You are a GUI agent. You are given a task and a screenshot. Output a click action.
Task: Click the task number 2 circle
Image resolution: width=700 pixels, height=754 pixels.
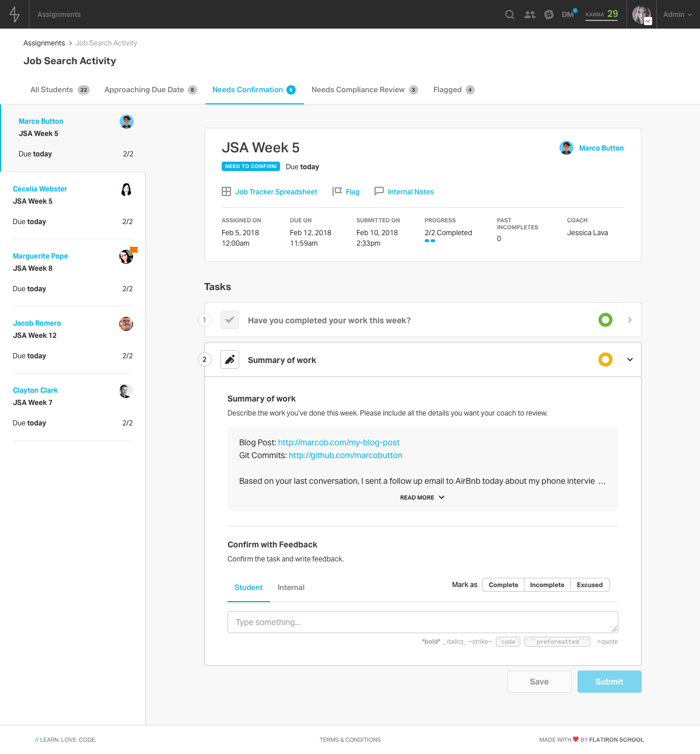204,359
